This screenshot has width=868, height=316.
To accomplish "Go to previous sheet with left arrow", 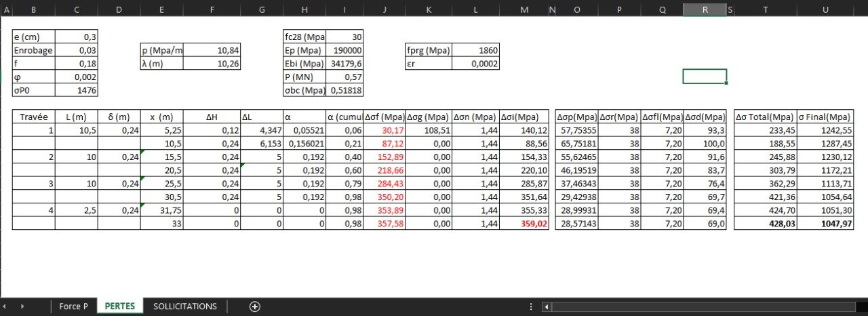I will pyautogui.click(x=6, y=307).
